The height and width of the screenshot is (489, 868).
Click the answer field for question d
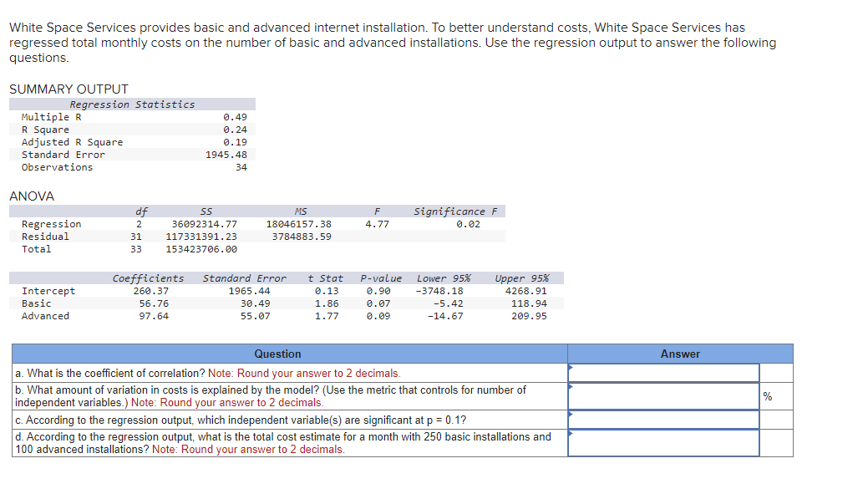tap(663, 443)
